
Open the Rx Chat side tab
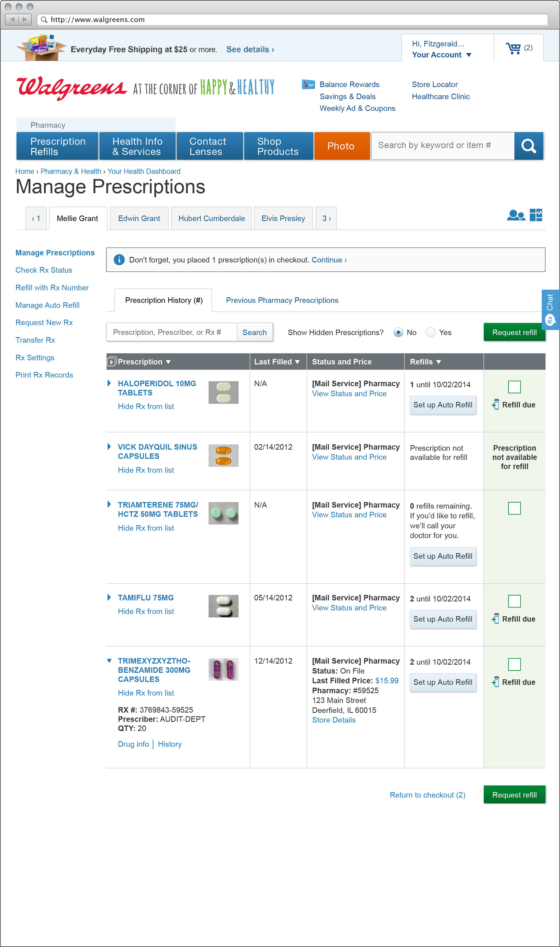click(x=550, y=310)
